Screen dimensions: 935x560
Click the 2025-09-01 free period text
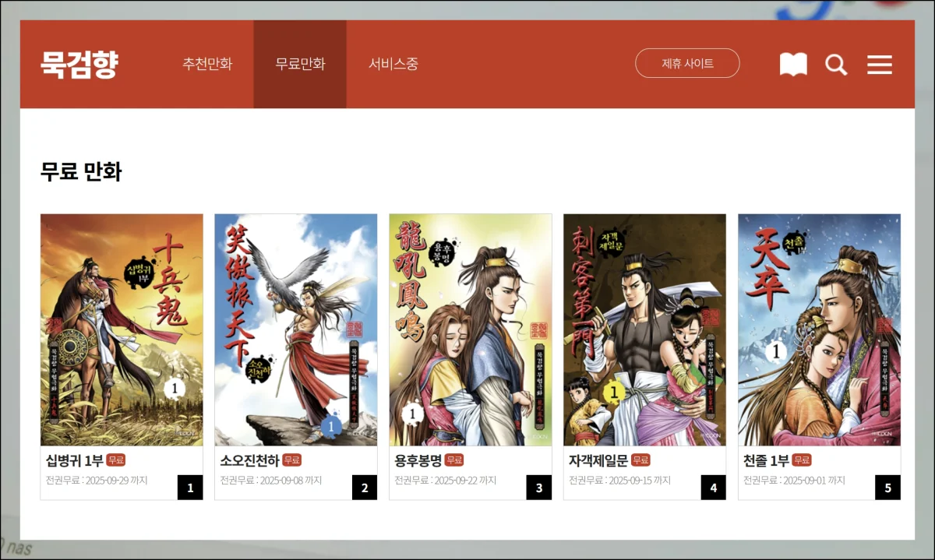tap(794, 481)
